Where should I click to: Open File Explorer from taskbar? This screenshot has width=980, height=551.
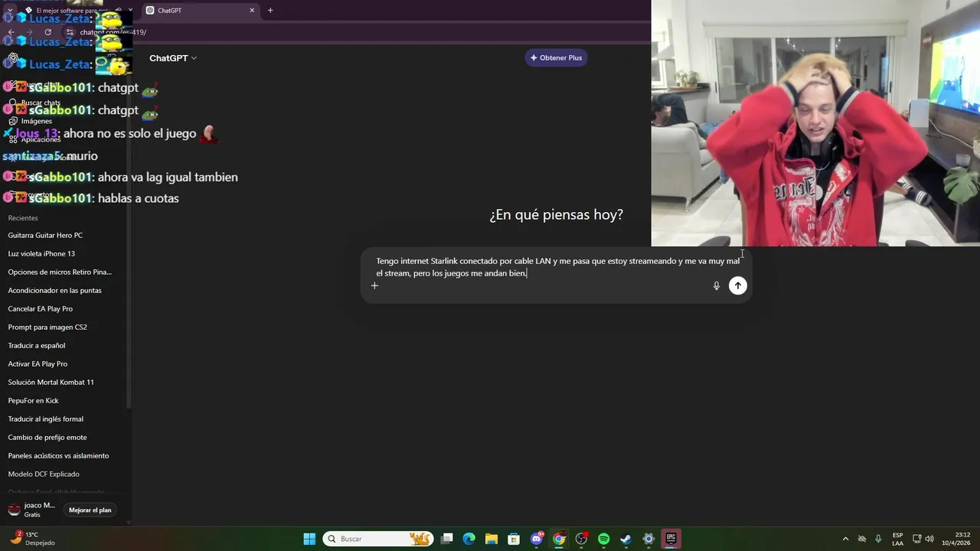coord(492,539)
